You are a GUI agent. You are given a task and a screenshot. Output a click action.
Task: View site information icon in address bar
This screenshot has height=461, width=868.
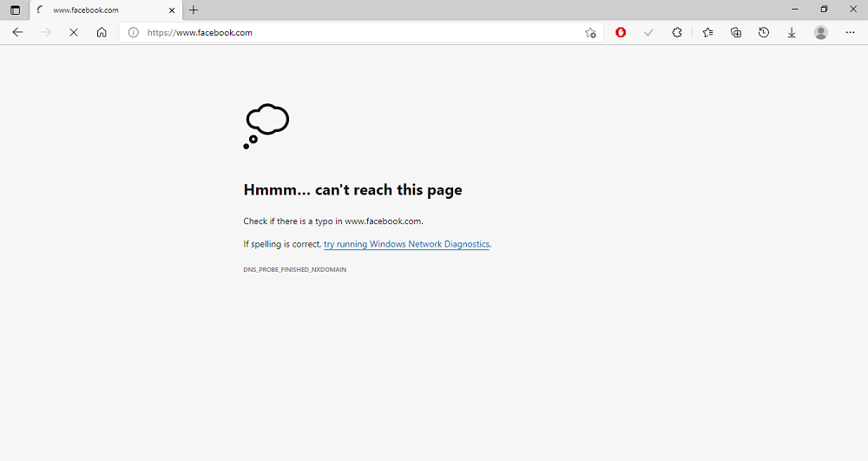pyautogui.click(x=134, y=33)
